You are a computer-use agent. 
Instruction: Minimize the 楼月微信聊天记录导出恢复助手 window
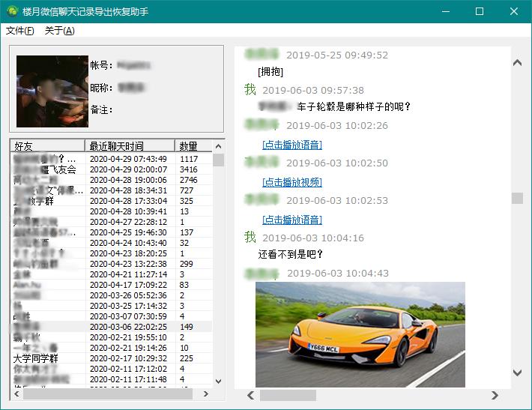pos(446,11)
